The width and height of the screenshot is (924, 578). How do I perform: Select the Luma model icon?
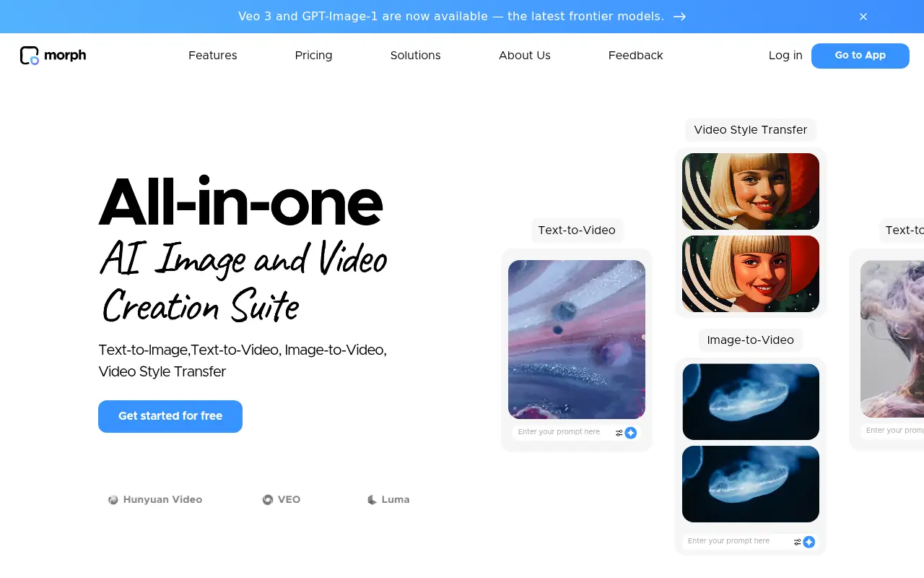[371, 499]
